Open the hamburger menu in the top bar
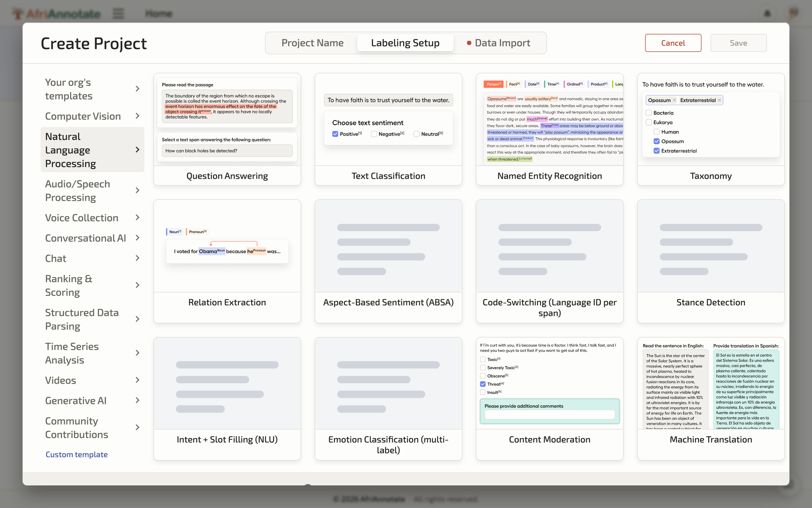The image size is (812, 508). 118,14
